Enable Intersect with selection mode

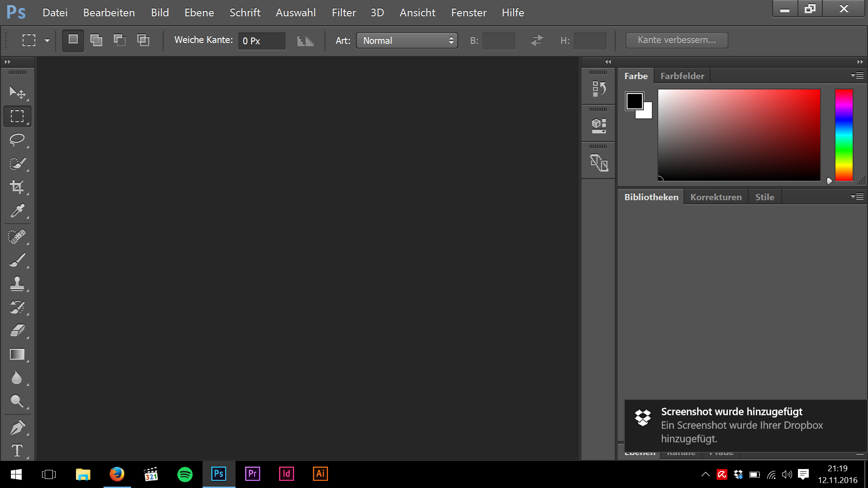[143, 40]
